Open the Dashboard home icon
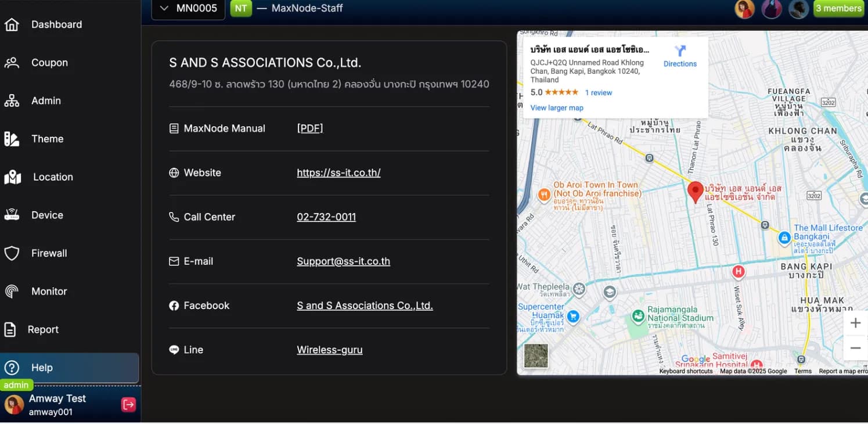This screenshot has height=424, width=868. tap(12, 24)
